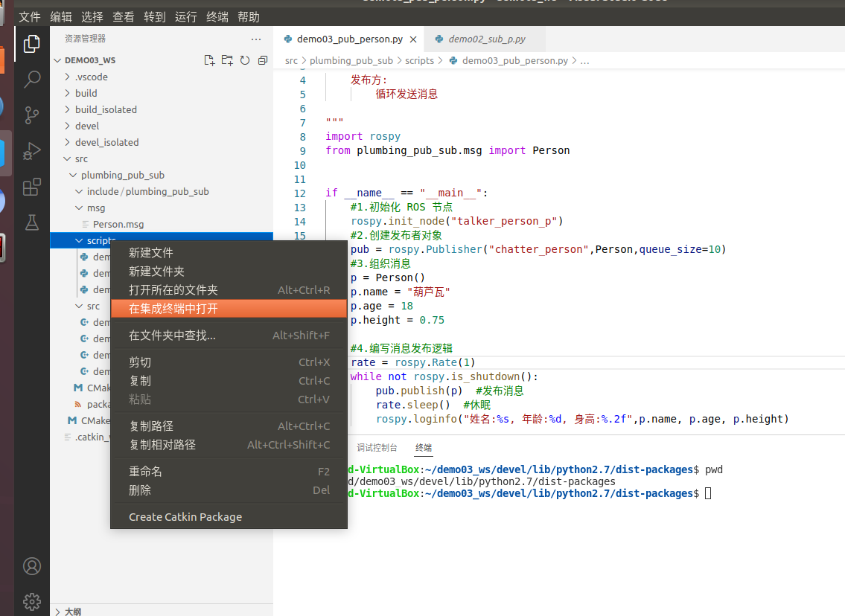Select the Source Control icon
Image resolution: width=845 pixels, height=616 pixels.
tap(31, 115)
